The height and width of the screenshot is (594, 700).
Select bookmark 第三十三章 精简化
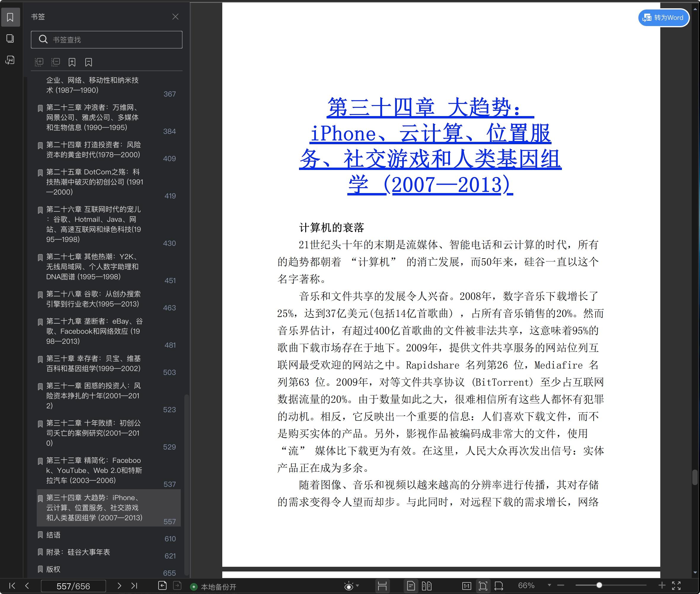pyautogui.click(x=108, y=471)
